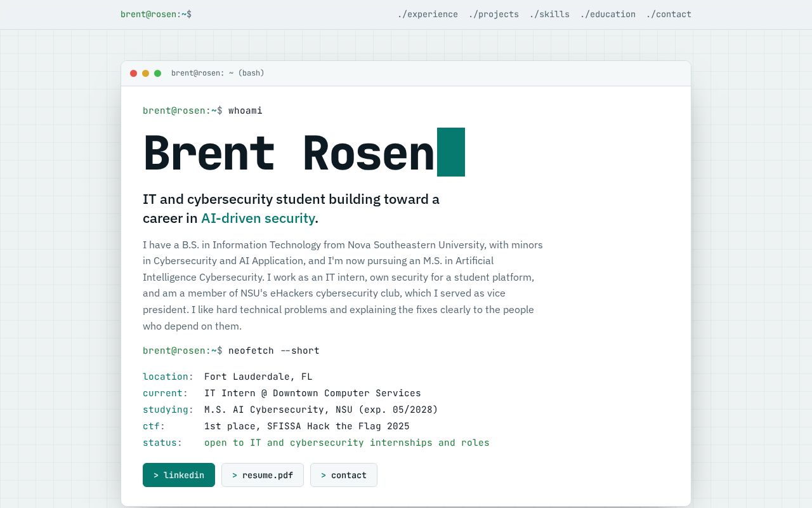Image resolution: width=812 pixels, height=508 pixels.
Task: Download > resume.pdf
Action: 263,475
